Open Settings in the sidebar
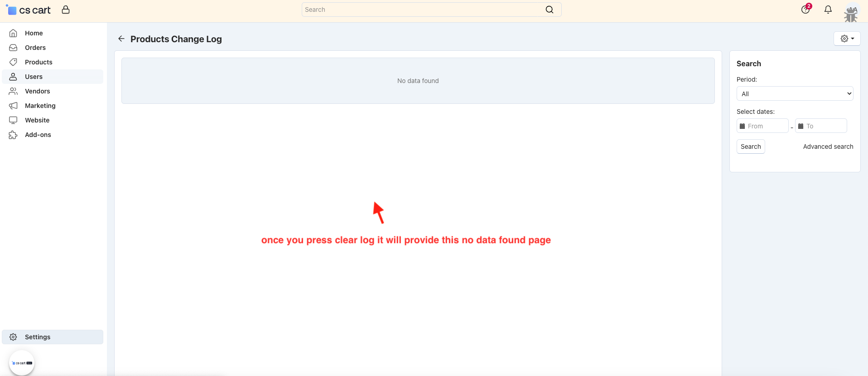 coord(53,337)
